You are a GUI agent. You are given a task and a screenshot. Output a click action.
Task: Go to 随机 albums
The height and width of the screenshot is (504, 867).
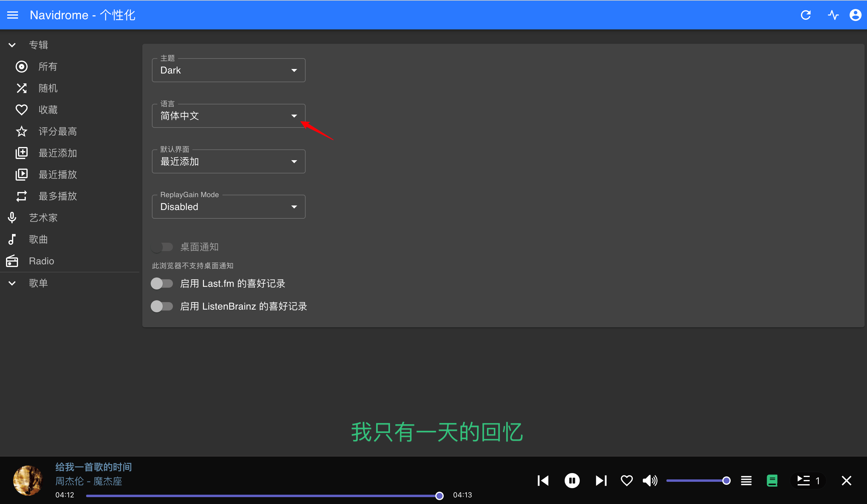[x=48, y=88]
